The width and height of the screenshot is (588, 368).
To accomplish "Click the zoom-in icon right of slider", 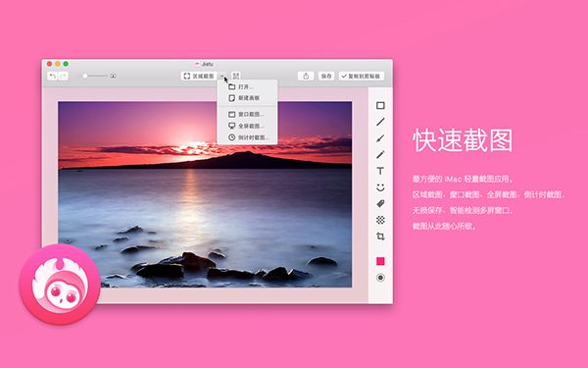I will click(113, 76).
